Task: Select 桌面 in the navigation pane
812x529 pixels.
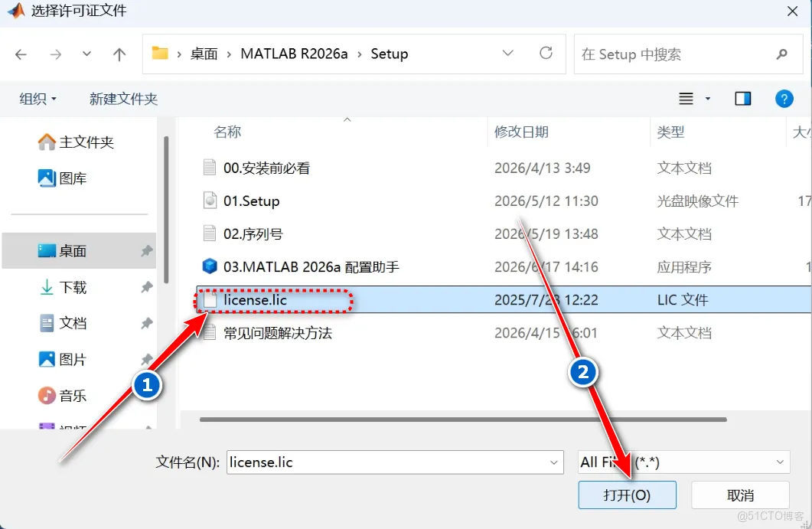Action: tap(80, 251)
